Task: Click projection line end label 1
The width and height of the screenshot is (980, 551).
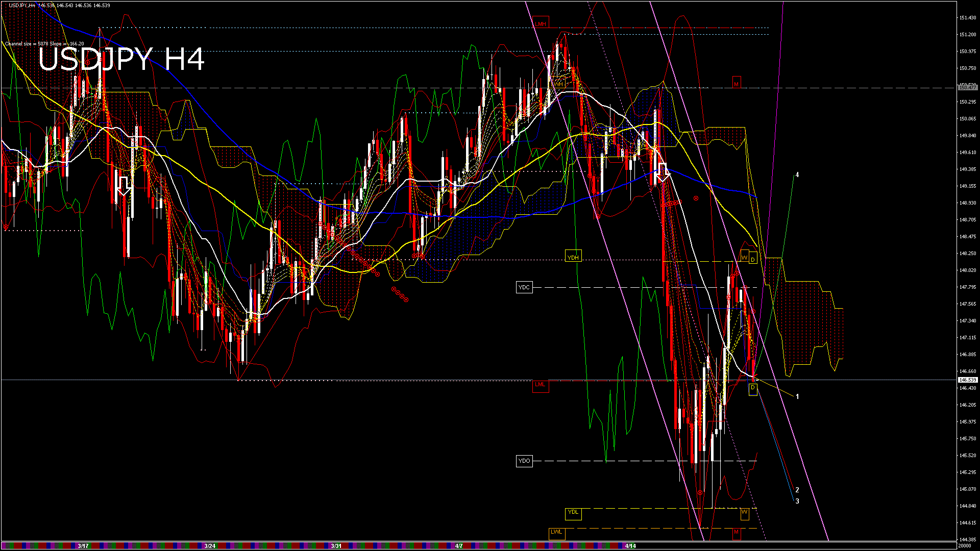Action: [797, 396]
